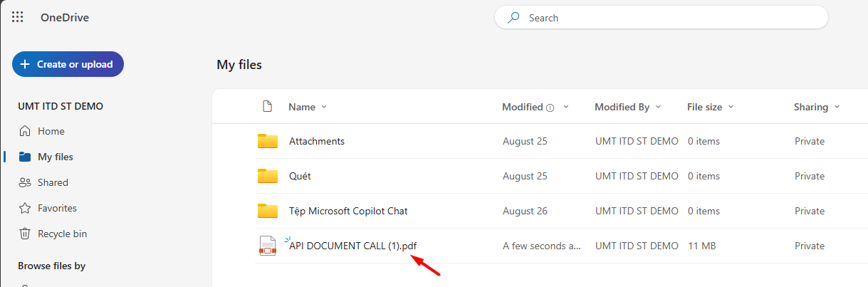This screenshot has width=868, height=287.
Task: Click the search magnifier icon
Action: [513, 18]
